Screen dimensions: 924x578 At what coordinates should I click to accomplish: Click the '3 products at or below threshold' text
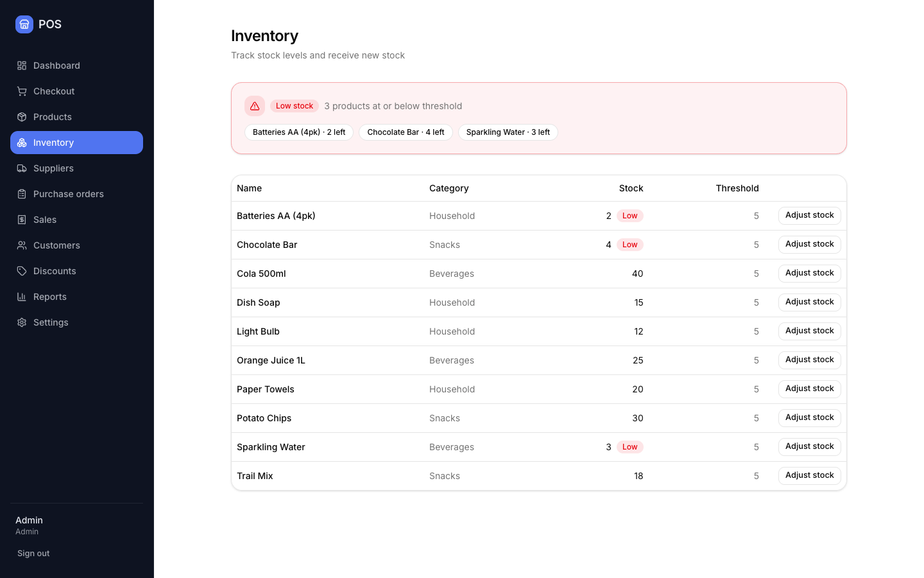[x=393, y=106]
